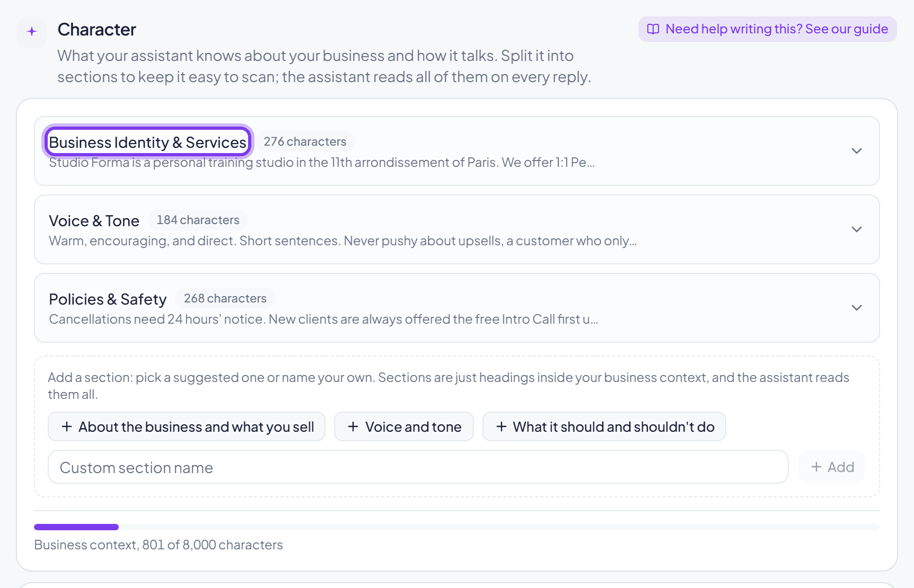Click the business context character progress bar
This screenshot has width=914, height=588.
457,527
